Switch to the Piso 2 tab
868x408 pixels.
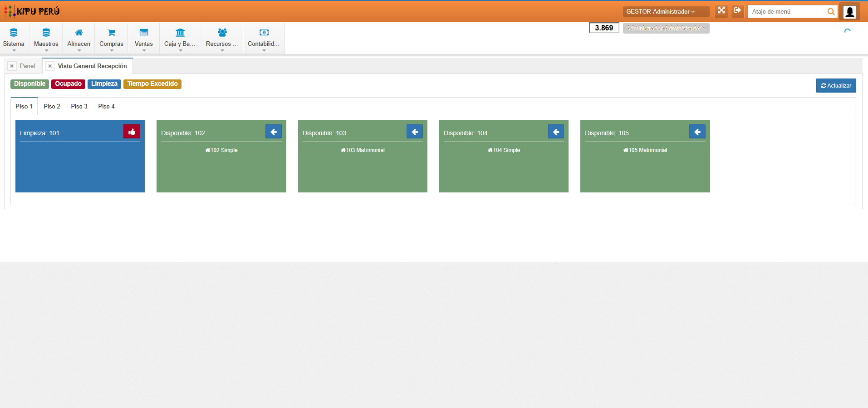[x=52, y=106]
